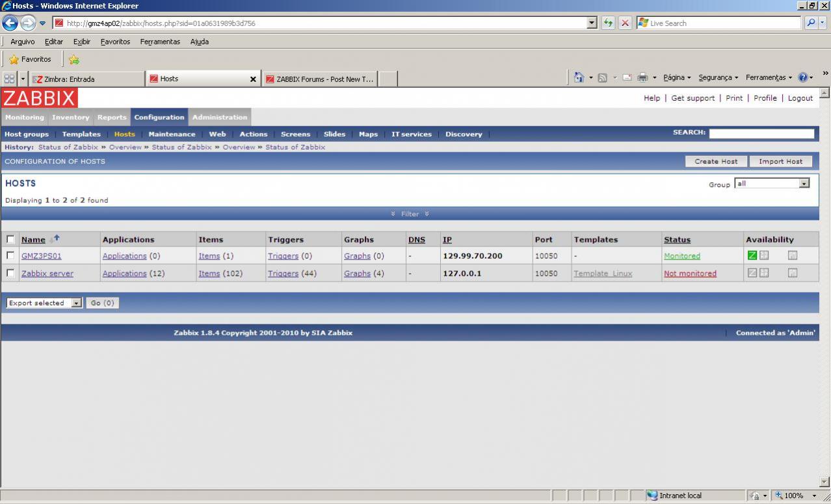Click the 'Monitored' status link

click(x=682, y=256)
